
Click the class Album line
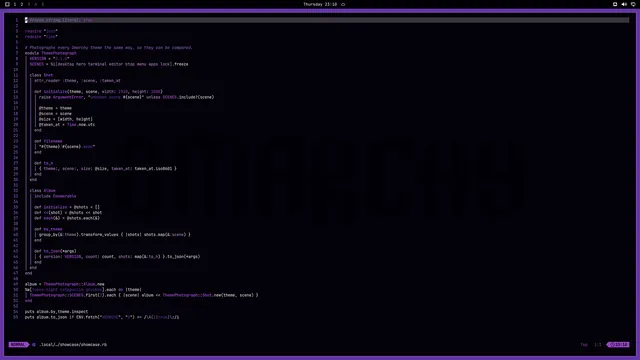click(42, 191)
